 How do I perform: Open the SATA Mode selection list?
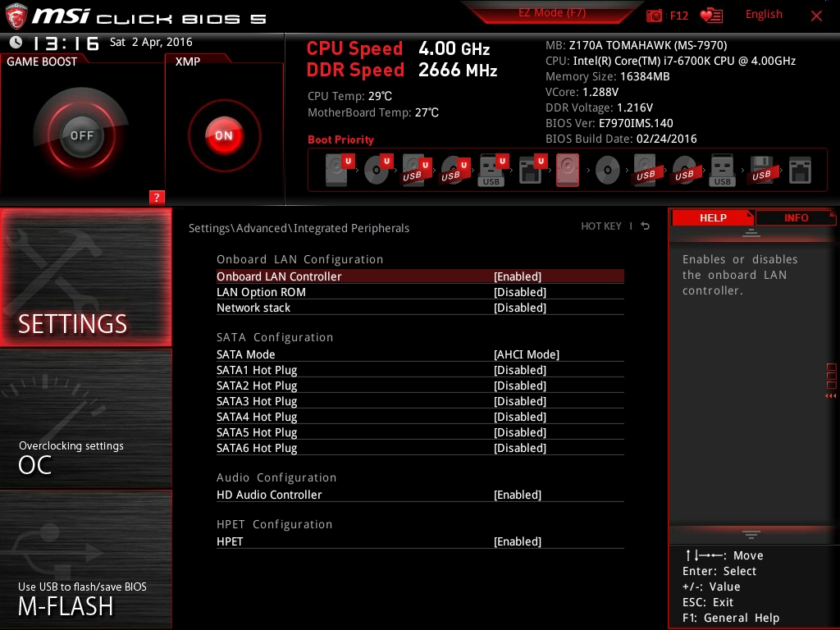tap(420, 354)
